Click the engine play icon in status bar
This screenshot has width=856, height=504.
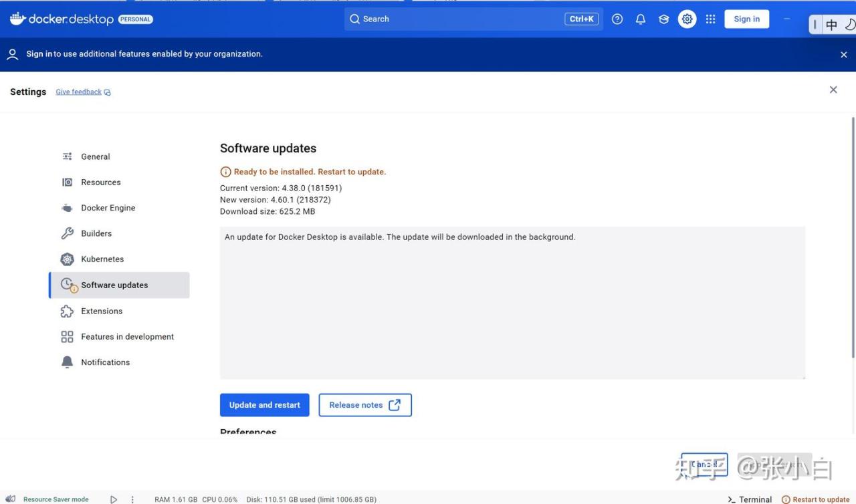(114, 499)
